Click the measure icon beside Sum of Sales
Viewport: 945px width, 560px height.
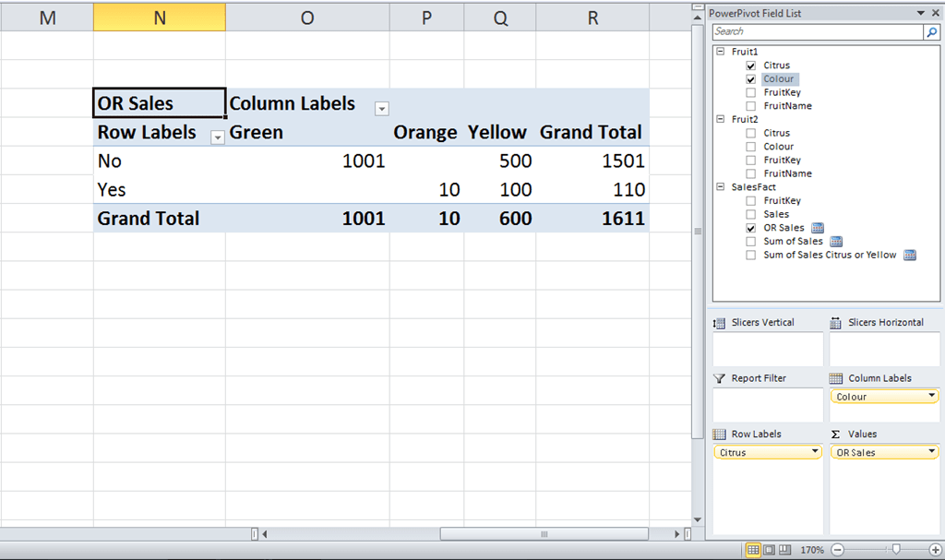pos(836,242)
